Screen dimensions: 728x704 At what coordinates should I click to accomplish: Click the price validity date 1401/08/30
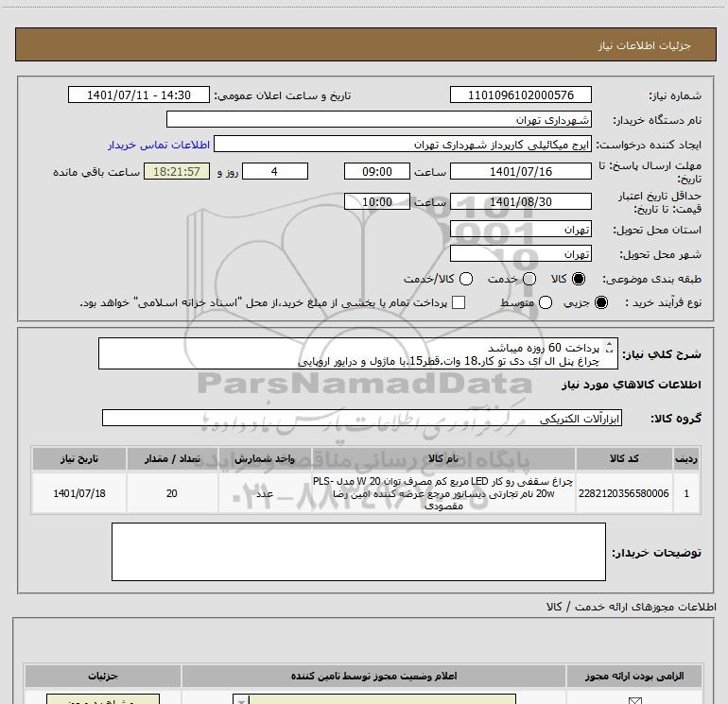520,201
